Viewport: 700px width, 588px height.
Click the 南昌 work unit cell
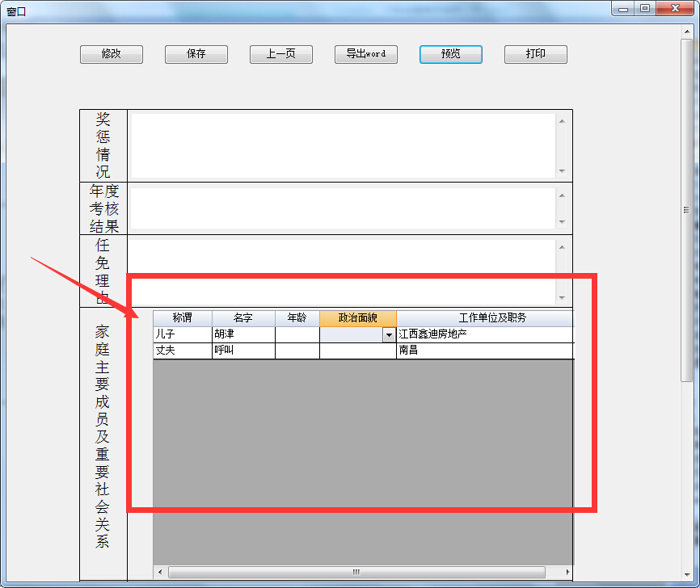pyautogui.click(x=485, y=351)
